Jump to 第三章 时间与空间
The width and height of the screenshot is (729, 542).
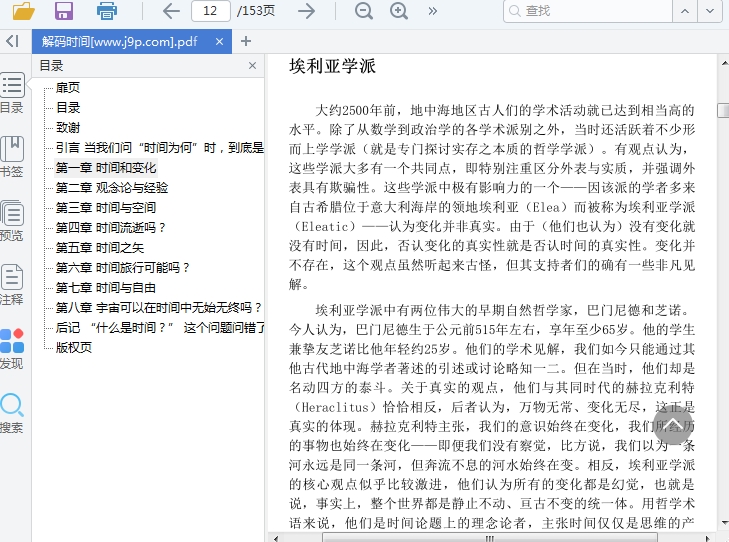coord(106,207)
